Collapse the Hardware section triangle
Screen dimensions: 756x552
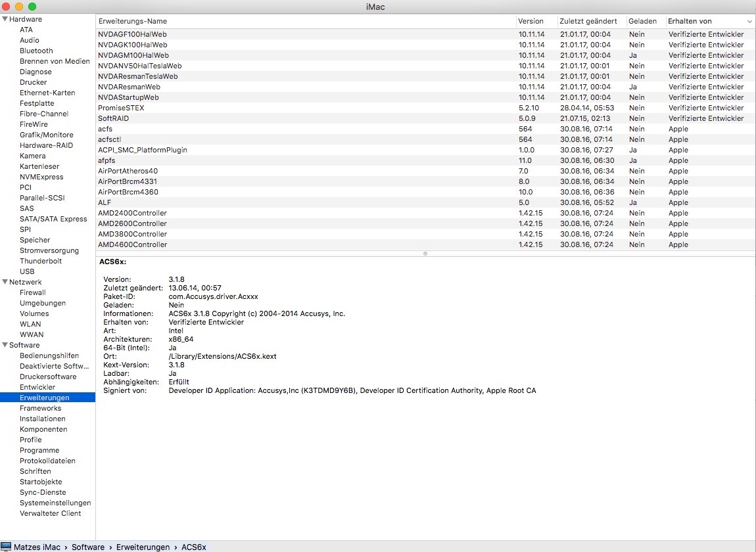[5, 19]
